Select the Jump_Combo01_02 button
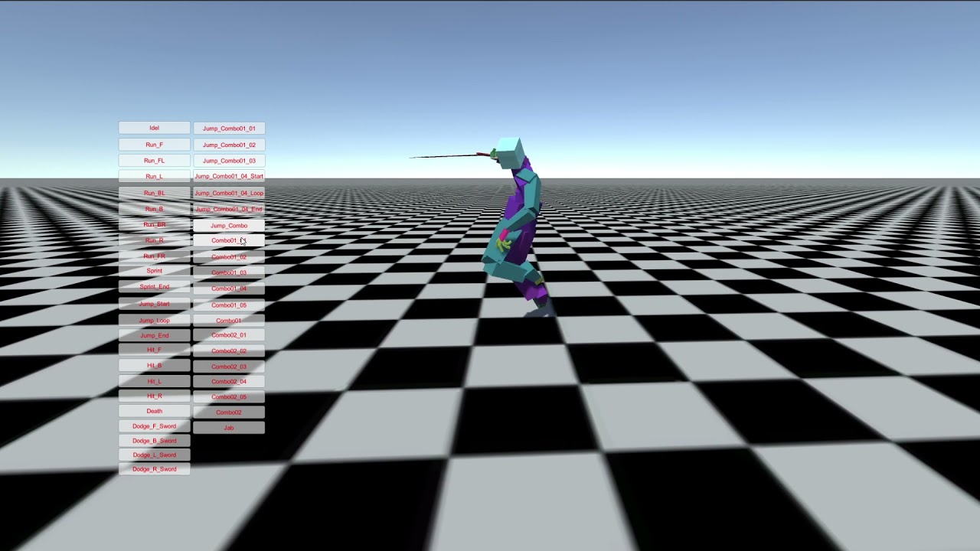Image resolution: width=980 pixels, height=551 pixels. (229, 145)
